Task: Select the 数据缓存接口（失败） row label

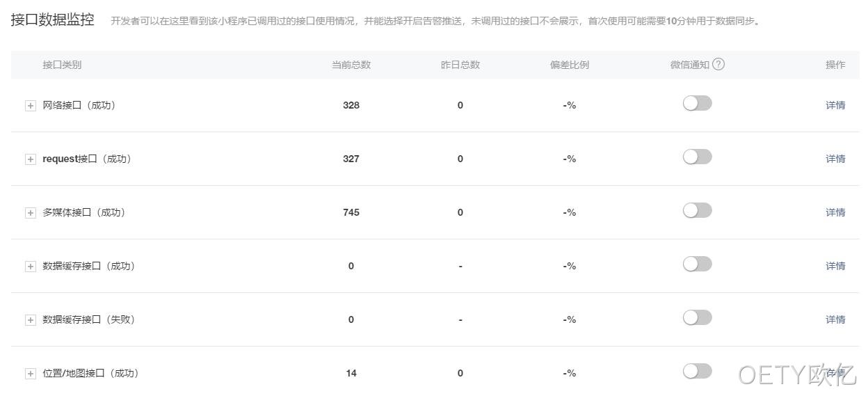Action: click(88, 319)
